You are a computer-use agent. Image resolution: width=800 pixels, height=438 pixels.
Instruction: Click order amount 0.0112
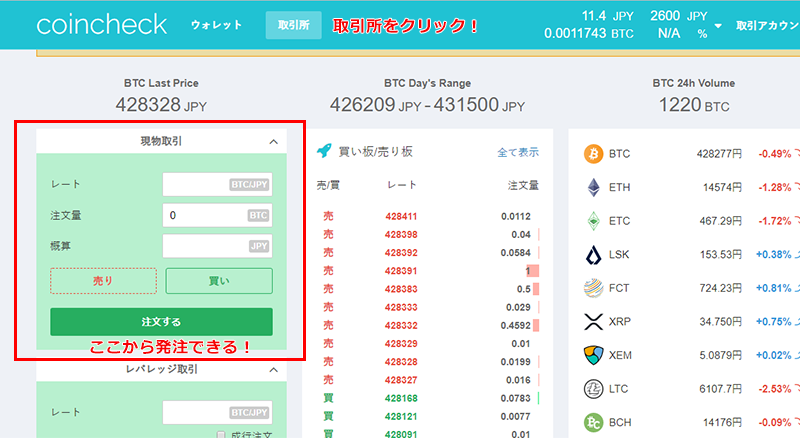tap(516, 216)
